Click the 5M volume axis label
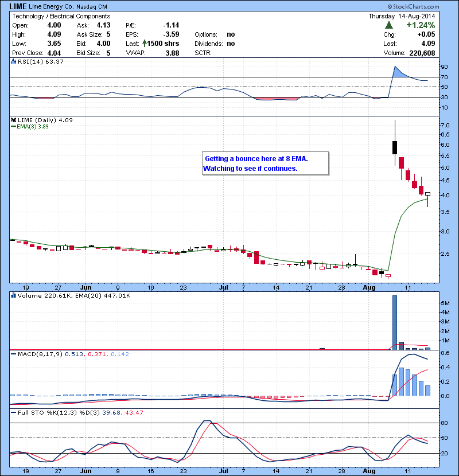This screenshot has width=459, height=476. tap(445, 303)
